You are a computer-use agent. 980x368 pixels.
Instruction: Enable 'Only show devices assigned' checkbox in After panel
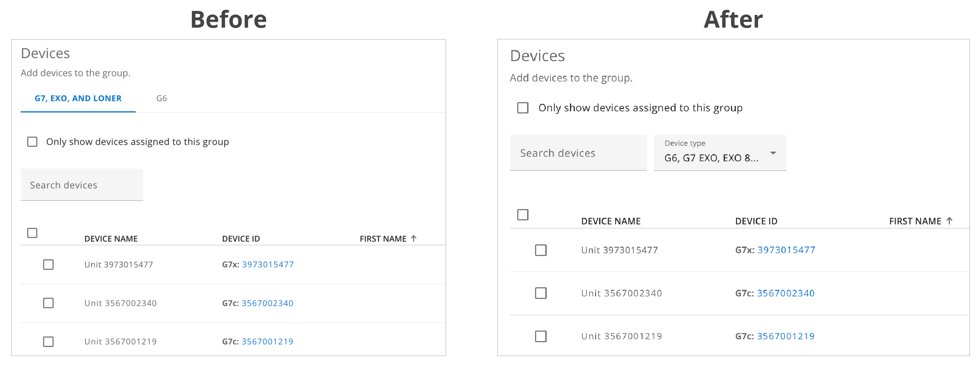(x=523, y=108)
